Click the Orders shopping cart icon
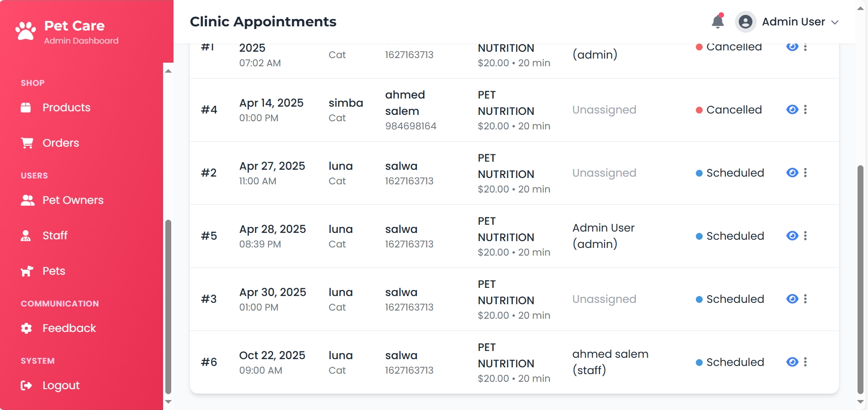Viewport: 868px width, 410px height. coord(27,143)
